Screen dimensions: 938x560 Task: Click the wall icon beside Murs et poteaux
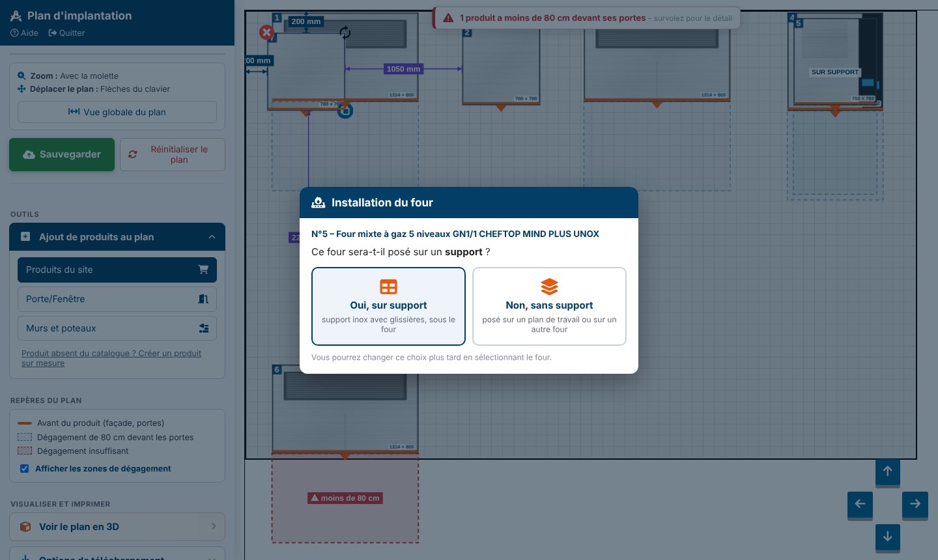[204, 328]
